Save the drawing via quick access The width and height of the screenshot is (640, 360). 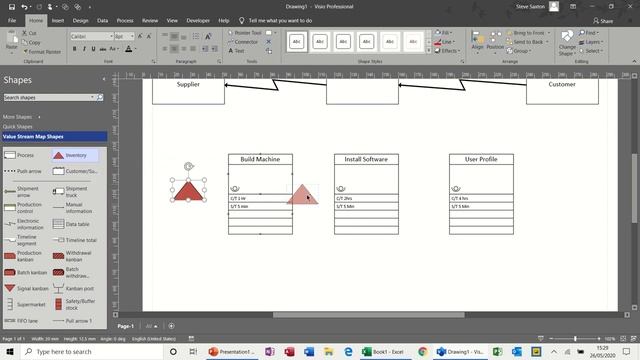click(x=11, y=7)
